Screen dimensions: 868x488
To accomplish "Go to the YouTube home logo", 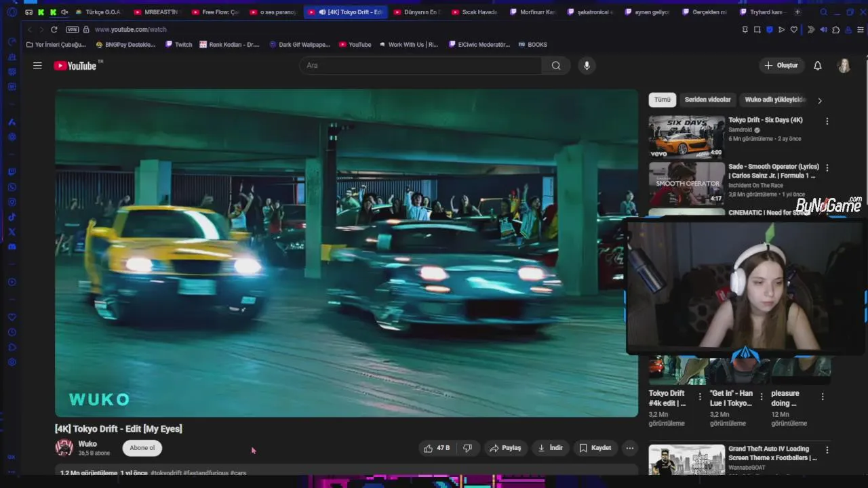I will coord(75,66).
